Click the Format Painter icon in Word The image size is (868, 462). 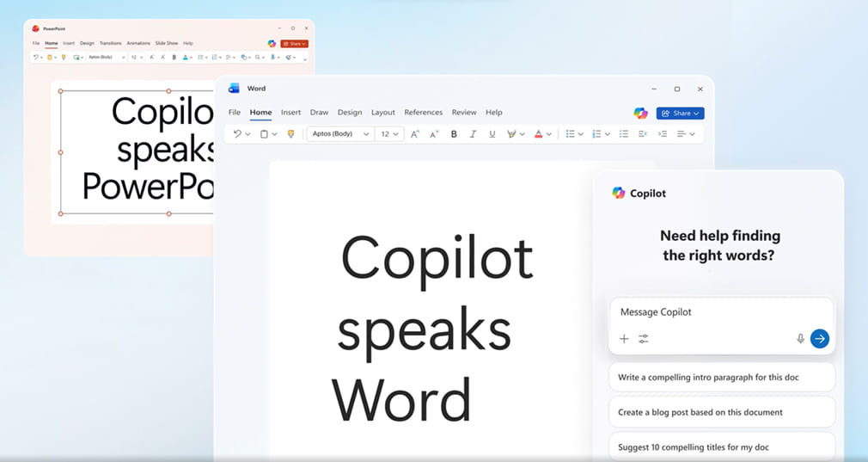coord(290,134)
